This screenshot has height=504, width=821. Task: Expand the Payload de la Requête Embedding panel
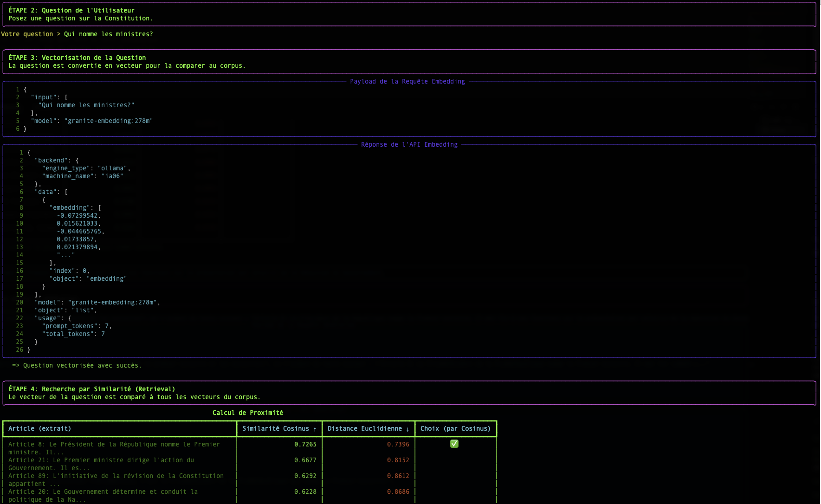point(408,81)
